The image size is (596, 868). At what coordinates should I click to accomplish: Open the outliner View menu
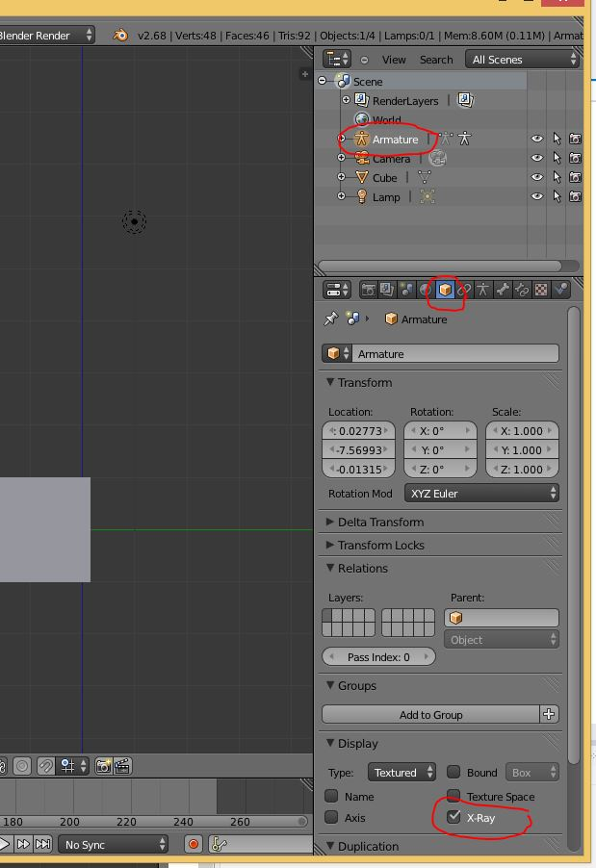pos(394,60)
